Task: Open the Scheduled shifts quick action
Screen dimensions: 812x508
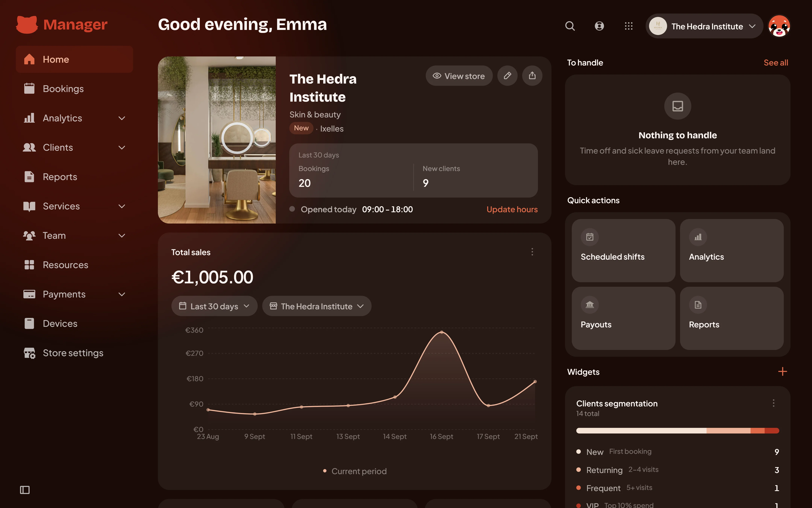Action: pyautogui.click(x=623, y=250)
